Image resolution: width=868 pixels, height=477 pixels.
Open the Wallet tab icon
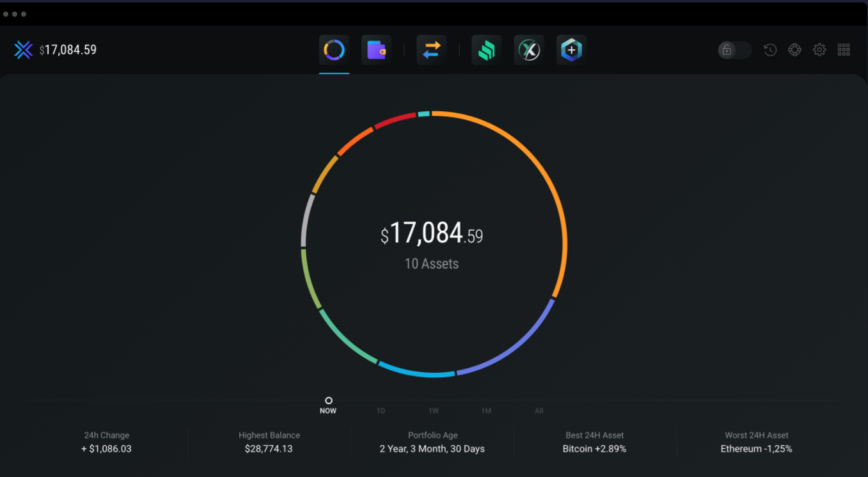pos(376,50)
